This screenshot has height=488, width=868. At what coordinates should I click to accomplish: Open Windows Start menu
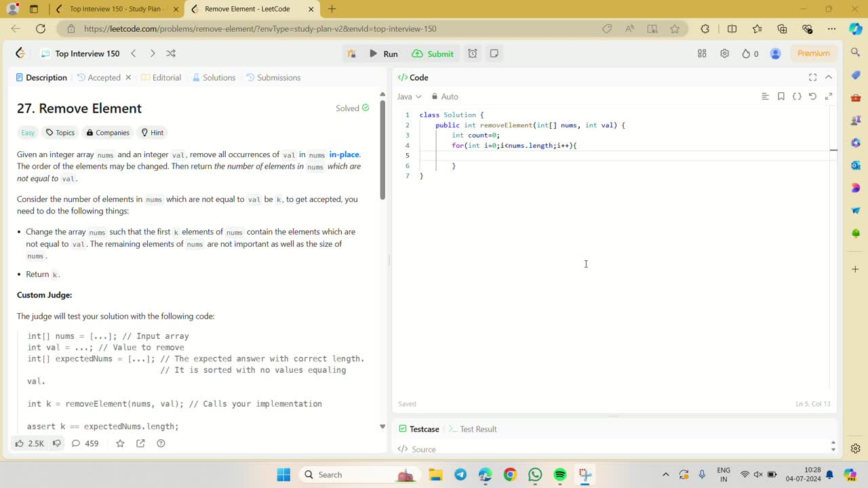283,474
